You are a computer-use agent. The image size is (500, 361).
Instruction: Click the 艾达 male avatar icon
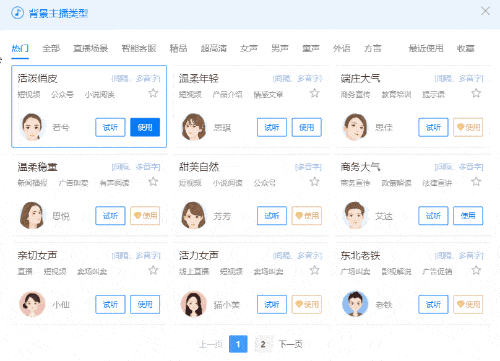pyautogui.click(x=355, y=215)
